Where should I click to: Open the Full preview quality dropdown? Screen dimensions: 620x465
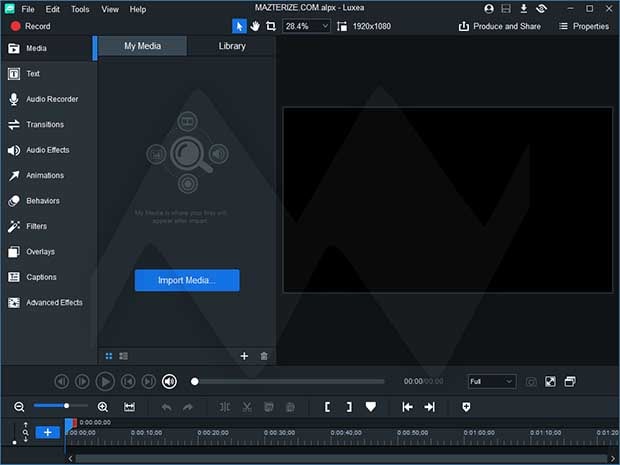(491, 382)
